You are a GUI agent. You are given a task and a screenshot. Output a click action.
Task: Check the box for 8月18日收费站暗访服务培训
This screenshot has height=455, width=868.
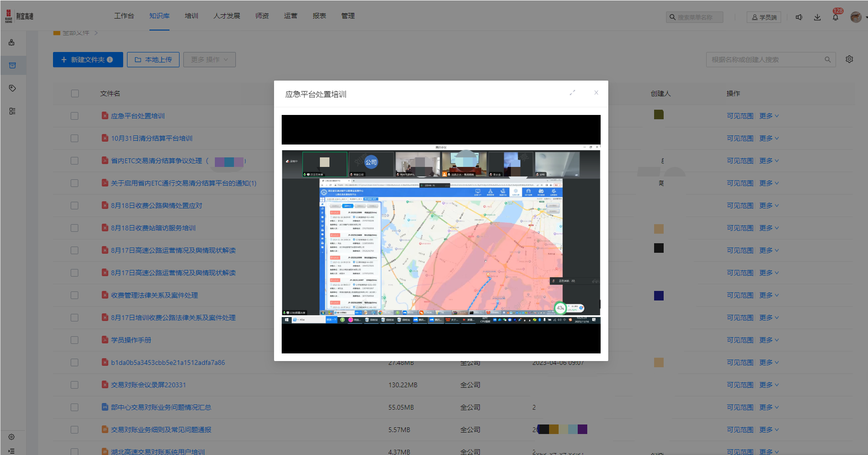pyautogui.click(x=74, y=228)
